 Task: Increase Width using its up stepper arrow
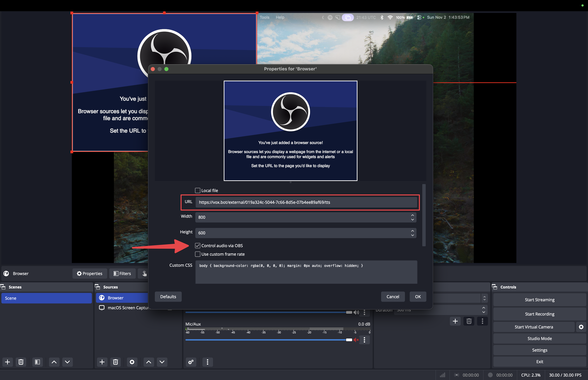[x=412, y=215]
